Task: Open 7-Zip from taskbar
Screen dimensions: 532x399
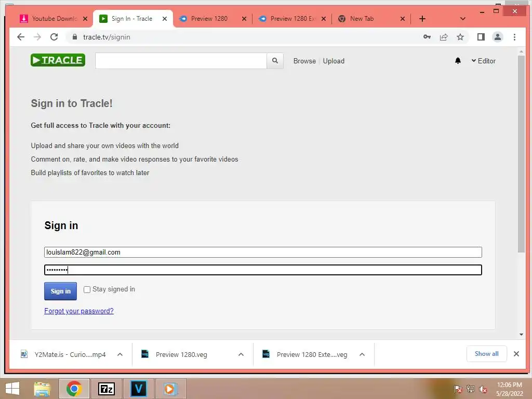Action: [106, 389]
